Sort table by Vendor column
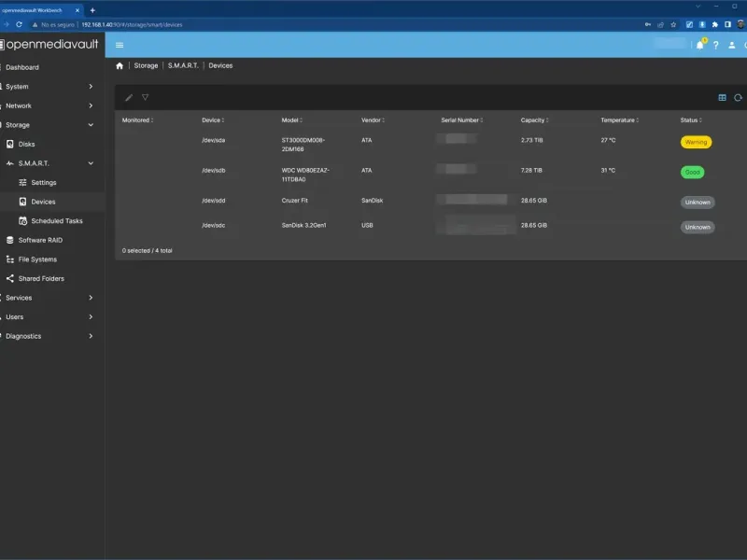This screenshot has width=747, height=560. 373,120
